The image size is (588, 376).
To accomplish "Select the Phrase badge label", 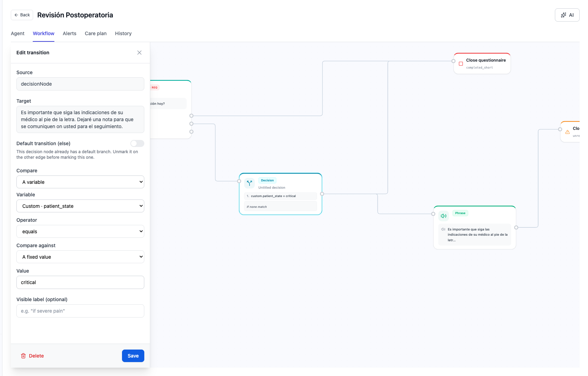I will (460, 213).
